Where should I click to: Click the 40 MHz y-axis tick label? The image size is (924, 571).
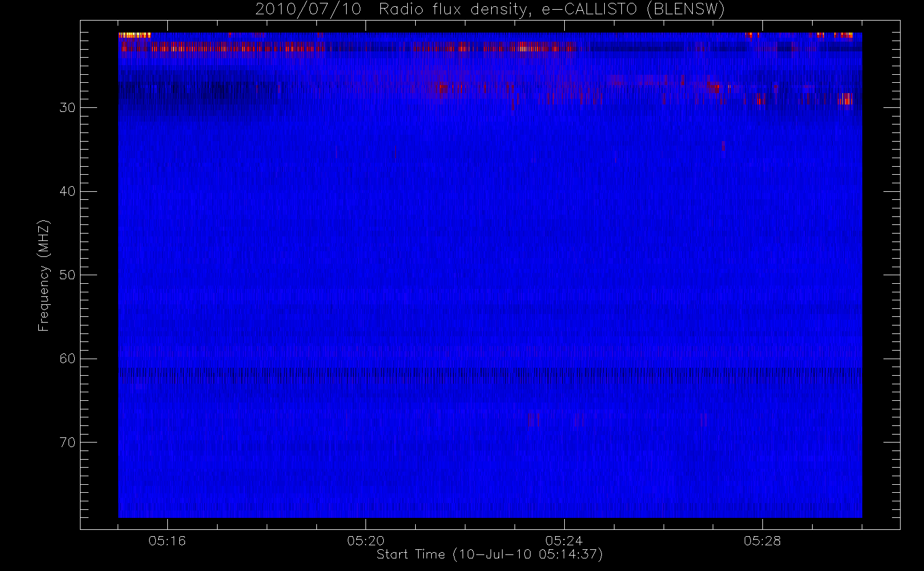pos(67,191)
